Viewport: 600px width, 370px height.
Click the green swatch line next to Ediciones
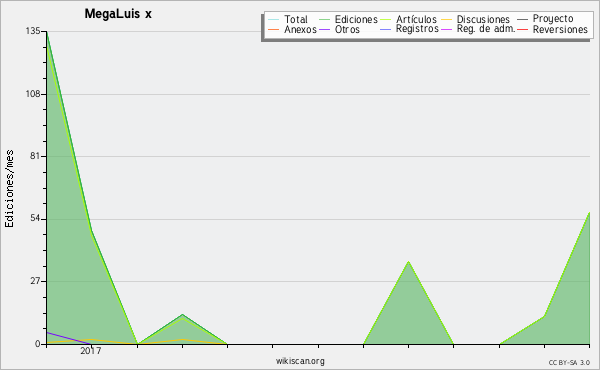tap(324, 20)
